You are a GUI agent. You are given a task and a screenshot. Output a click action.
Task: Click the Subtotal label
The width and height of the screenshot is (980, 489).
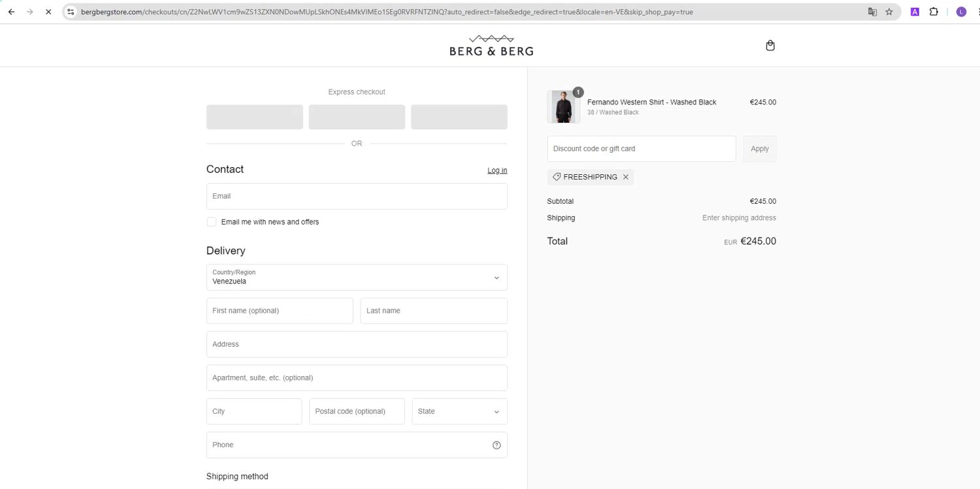[x=560, y=201]
